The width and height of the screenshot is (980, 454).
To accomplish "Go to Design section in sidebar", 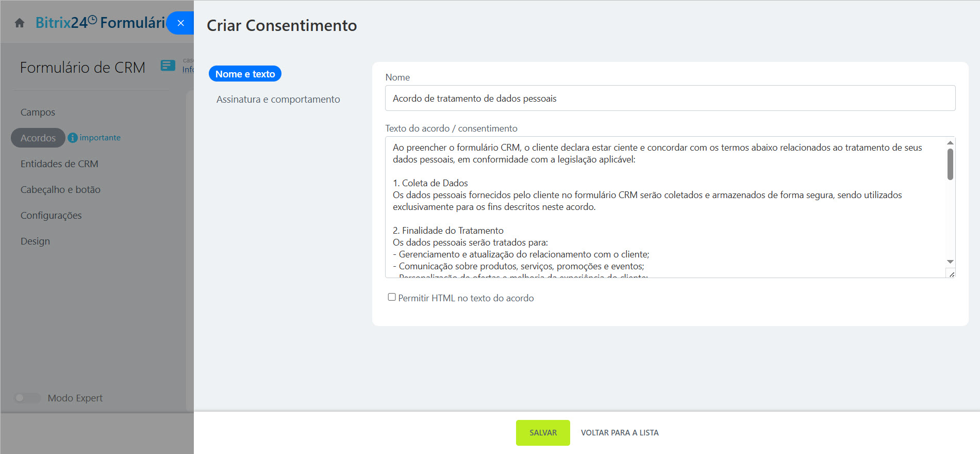I will click(35, 241).
